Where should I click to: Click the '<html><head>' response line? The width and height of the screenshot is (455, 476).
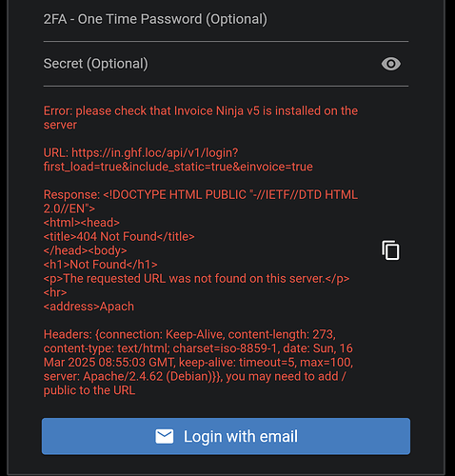[82, 223]
